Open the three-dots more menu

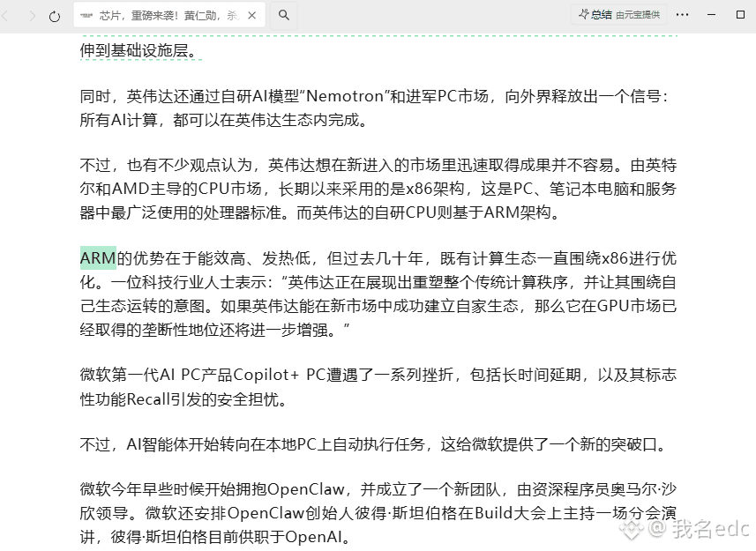click(682, 14)
